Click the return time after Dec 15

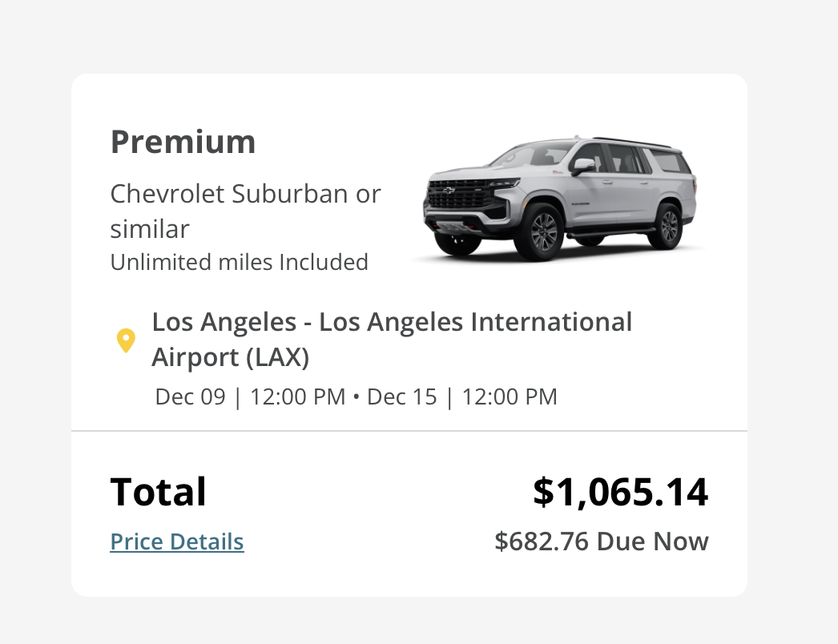click(x=509, y=397)
